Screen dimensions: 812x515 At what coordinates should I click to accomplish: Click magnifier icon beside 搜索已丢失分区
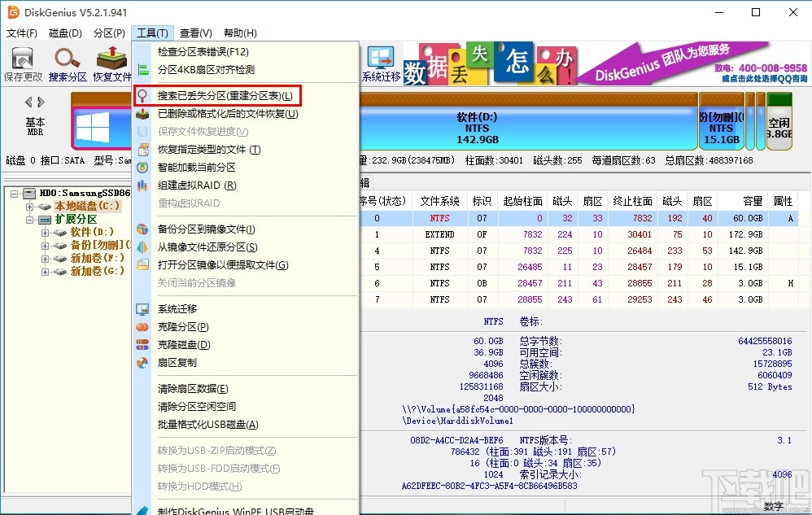(x=143, y=96)
